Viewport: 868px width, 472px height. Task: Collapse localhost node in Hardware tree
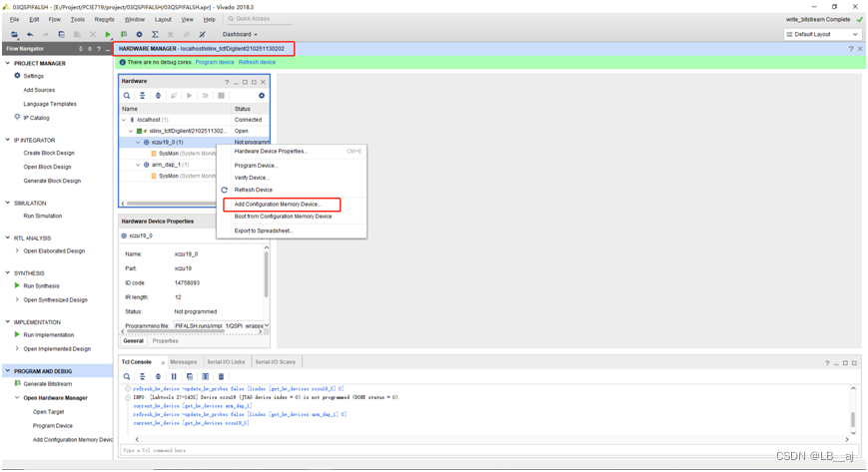(124, 120)
